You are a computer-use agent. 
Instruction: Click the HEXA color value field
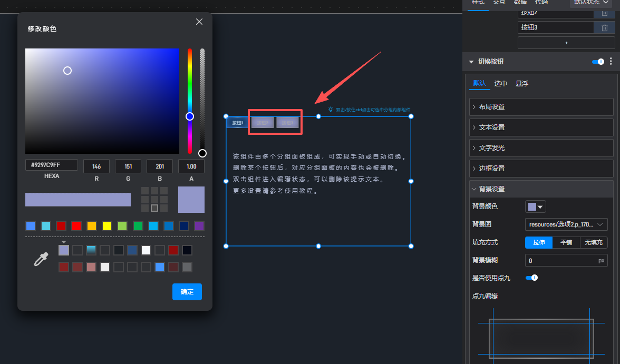(x=52, y=165)
